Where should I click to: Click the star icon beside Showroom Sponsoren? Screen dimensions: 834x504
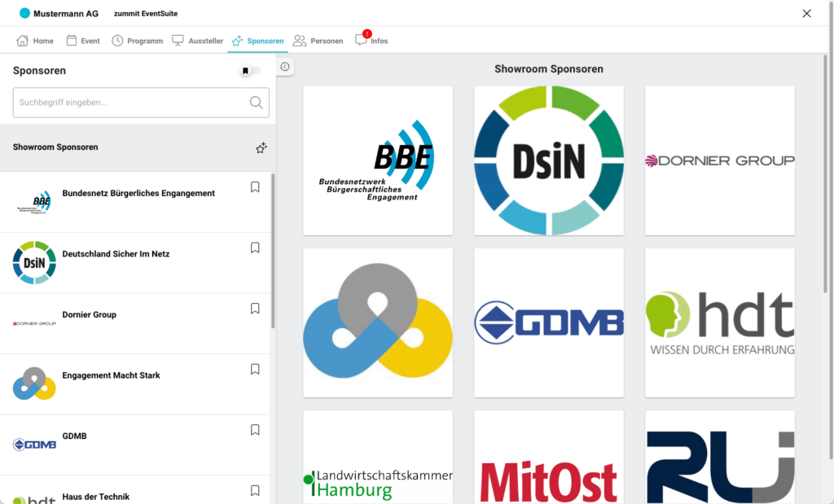(x=261, y=148)
